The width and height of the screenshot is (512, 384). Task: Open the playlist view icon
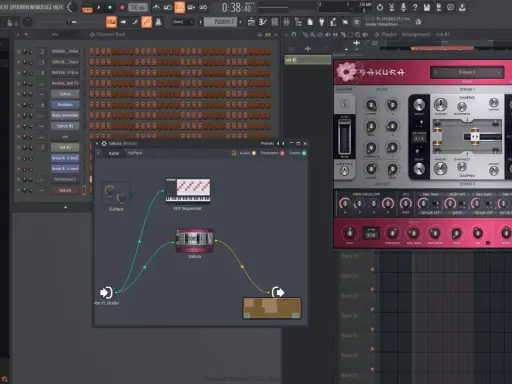251,22
